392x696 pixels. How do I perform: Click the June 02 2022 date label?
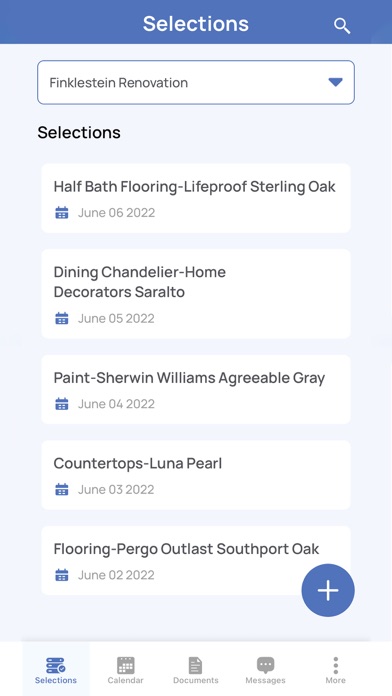[x=116, y=575]
